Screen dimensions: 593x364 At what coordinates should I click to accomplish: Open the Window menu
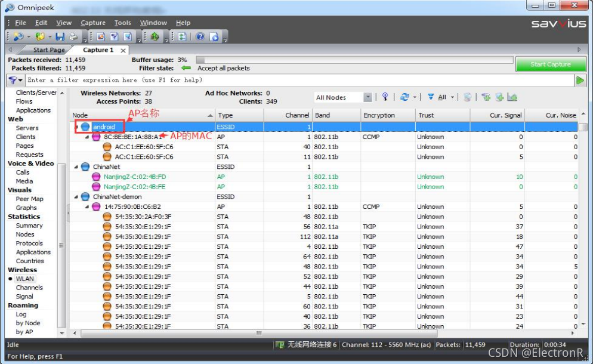point(153,23)
